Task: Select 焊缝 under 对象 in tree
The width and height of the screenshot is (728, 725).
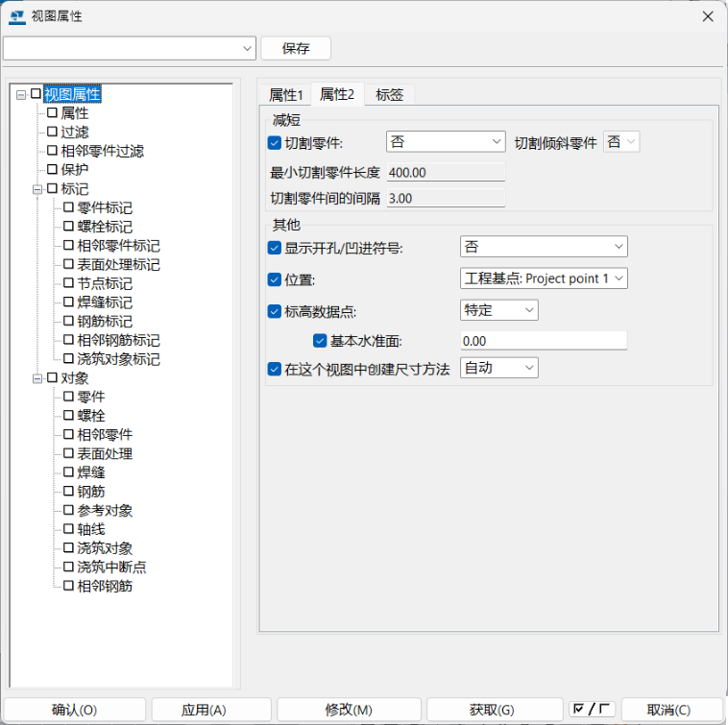Action: 91,472
